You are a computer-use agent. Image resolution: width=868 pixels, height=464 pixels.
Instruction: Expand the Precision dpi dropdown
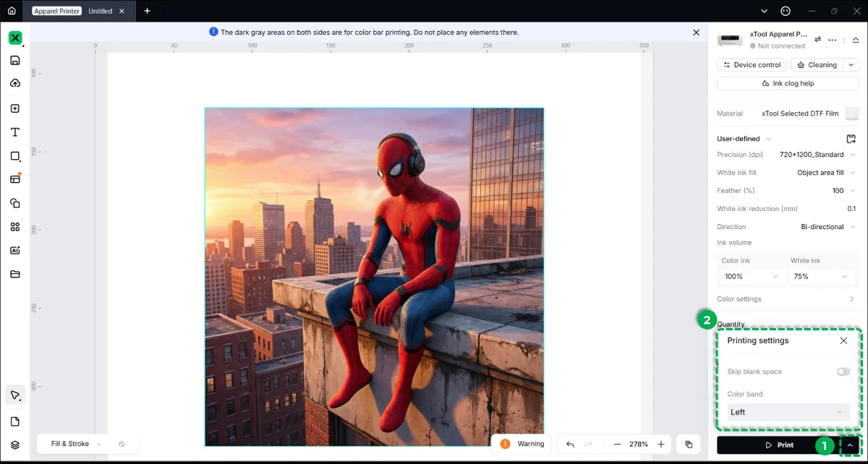click(817, 155)
